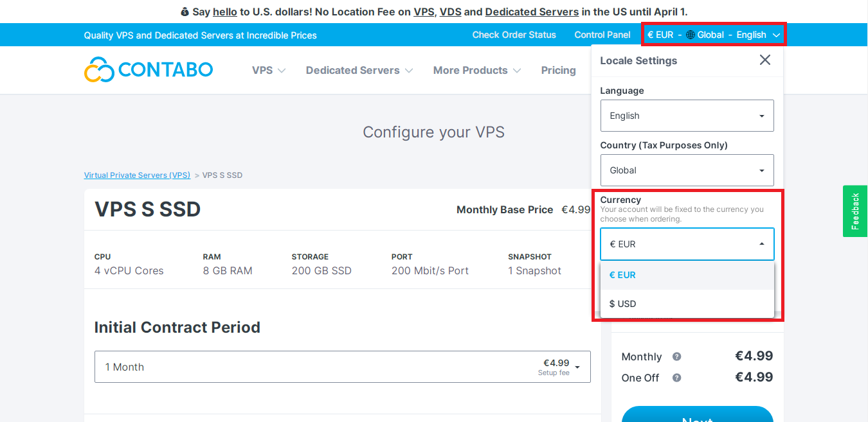Close the Locale Settings panel

click(x=764, y=60)
